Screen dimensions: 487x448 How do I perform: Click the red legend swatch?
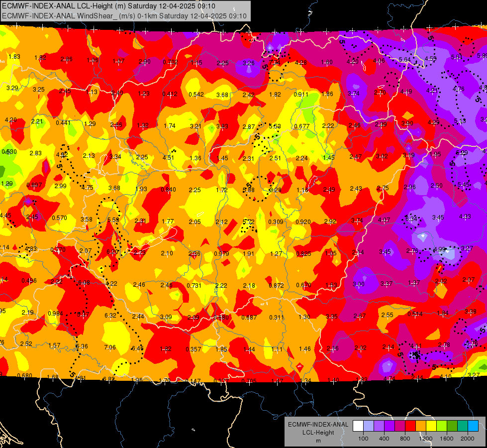point(410,426)
